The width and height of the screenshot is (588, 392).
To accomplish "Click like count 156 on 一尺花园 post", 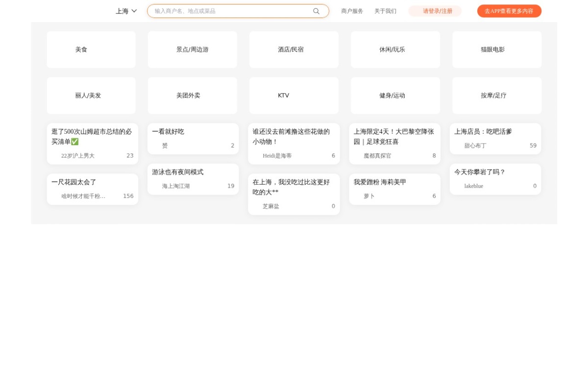I will [x=128, y=196].
